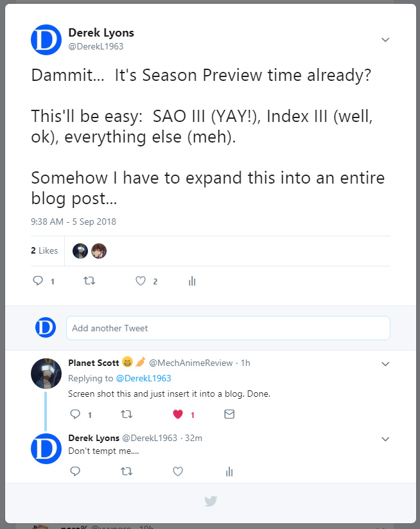Like Derek's main tweet with the heart
This screenshot has height=529, width=420.
pos(139,281)
